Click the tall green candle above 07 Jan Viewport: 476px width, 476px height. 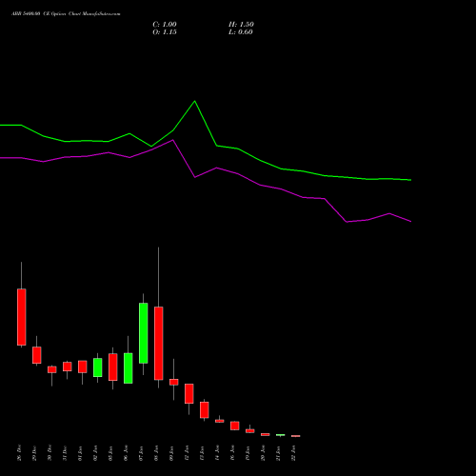[x=144, y=333]
